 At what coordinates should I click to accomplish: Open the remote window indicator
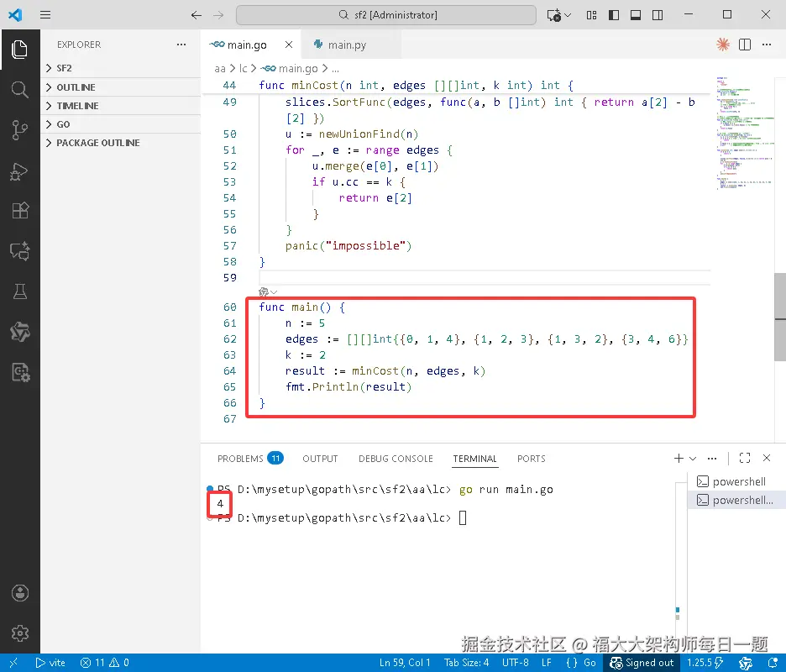tap(13, 663)
